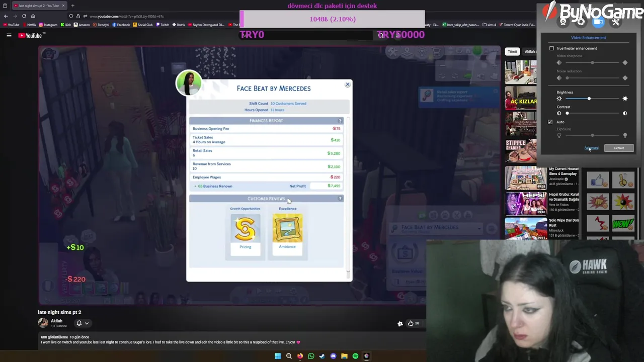Click the browser home icon
This screenshot has height=362, width=644.
(33, 16)
